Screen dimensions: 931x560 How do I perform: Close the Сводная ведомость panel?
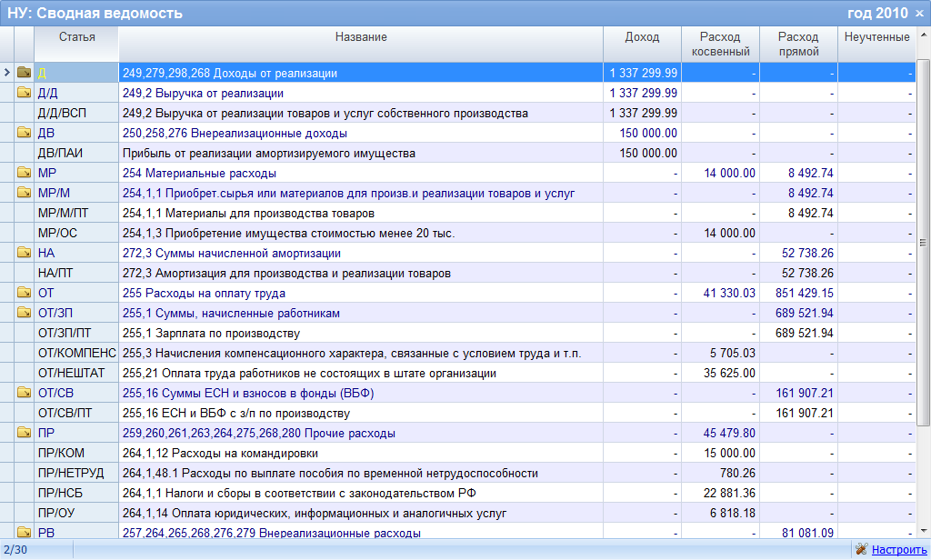[919, 14]
